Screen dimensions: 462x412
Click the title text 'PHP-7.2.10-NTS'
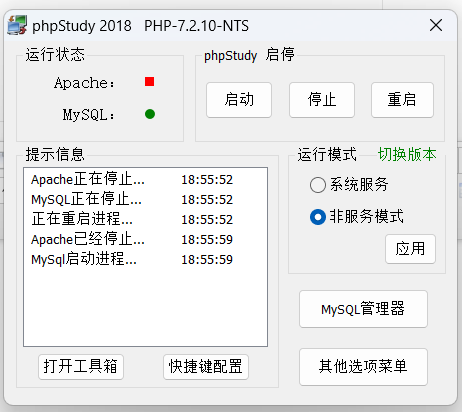click(196, 26)
